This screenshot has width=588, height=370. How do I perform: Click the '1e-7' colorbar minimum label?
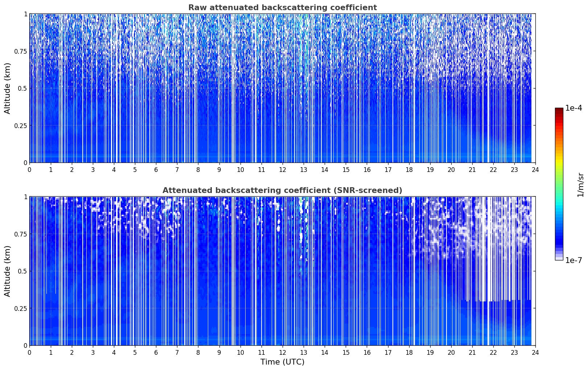(573, 260)
